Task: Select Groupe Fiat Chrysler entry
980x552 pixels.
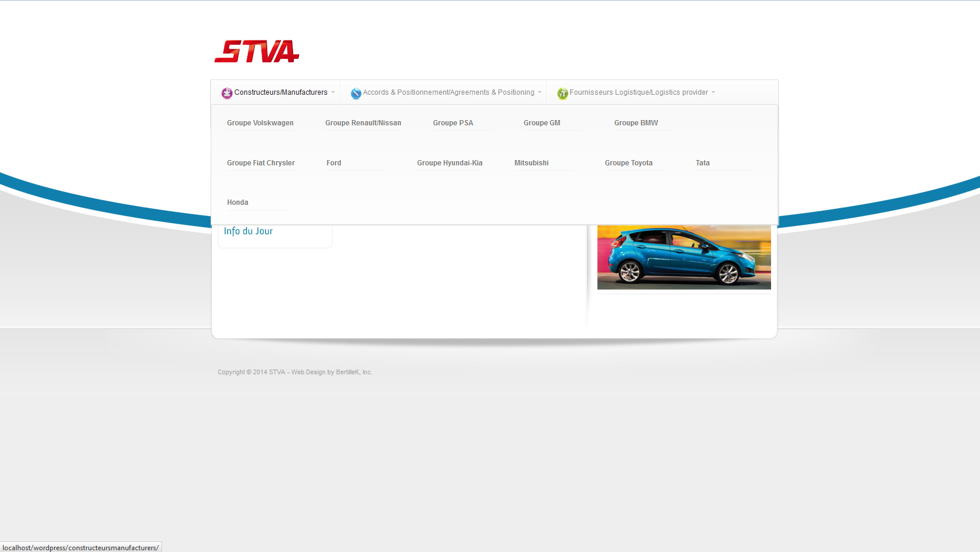Action: (x=261, y=163)
